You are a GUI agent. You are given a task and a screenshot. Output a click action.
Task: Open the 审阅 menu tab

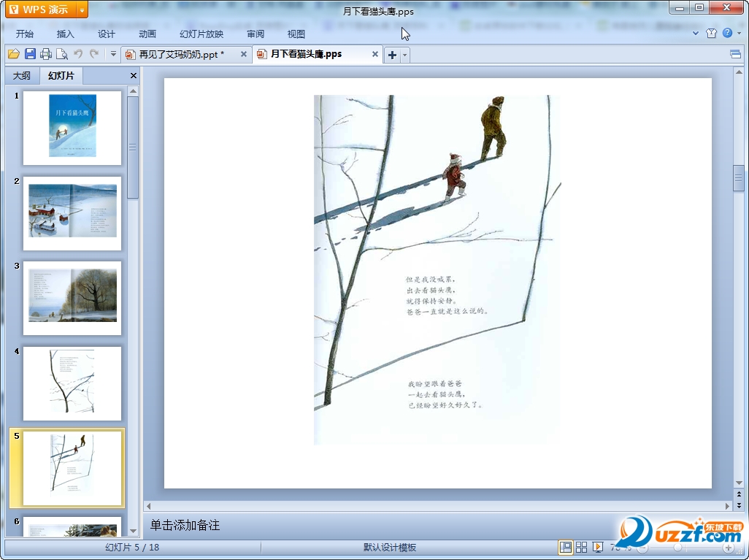click(256, 34)
